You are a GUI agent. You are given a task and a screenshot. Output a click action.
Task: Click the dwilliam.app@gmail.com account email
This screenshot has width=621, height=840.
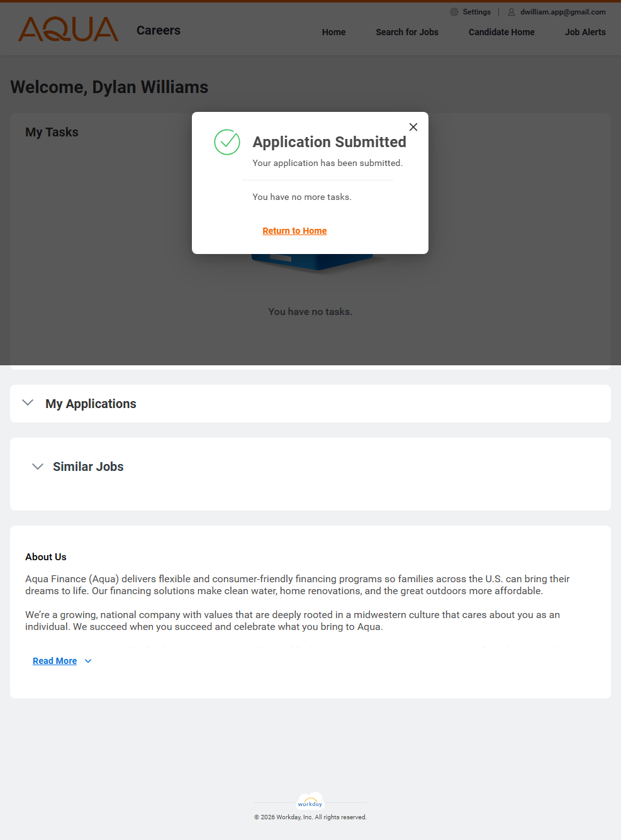pos(562,12)
